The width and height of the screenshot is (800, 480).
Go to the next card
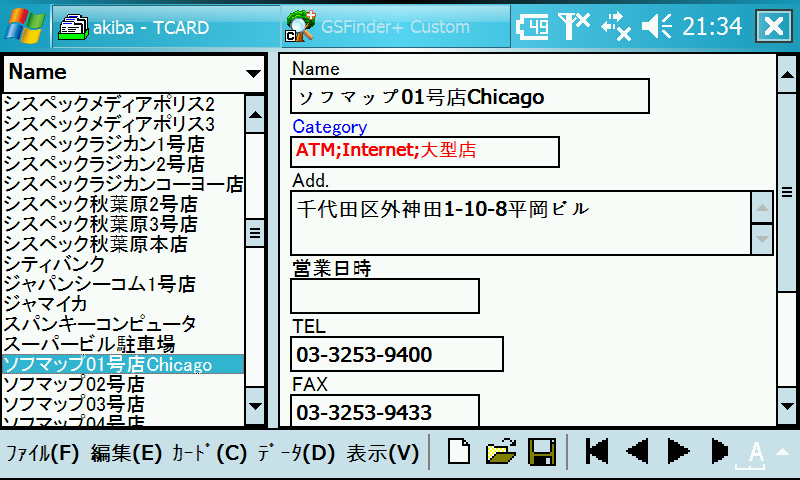click(x=679, y=451)
